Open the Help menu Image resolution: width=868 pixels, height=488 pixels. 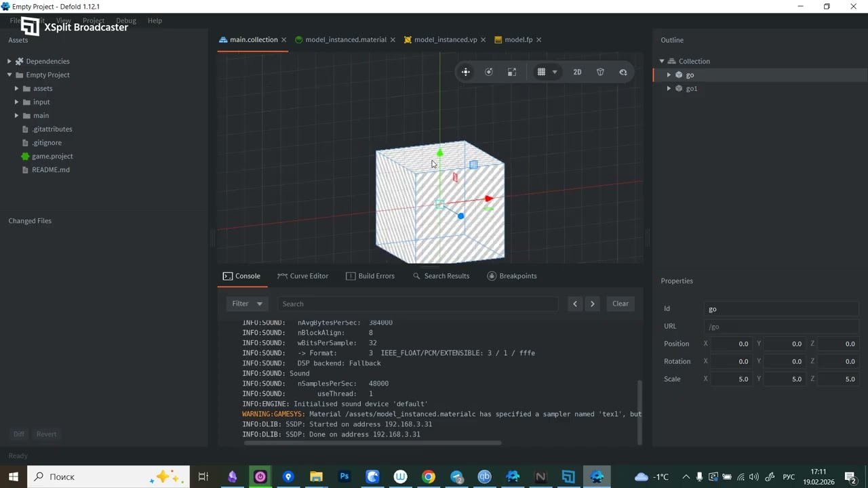(155, 20)
